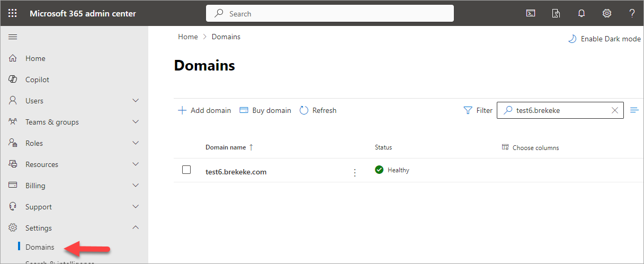Open notifications bell icon
The width and height of the screenshot is (644, 264).
click(582, 13)
